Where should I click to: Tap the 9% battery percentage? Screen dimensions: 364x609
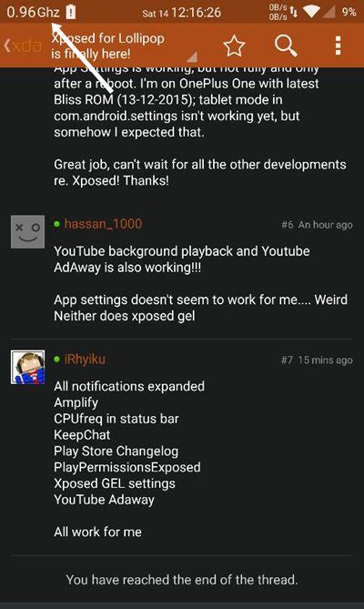349,12
